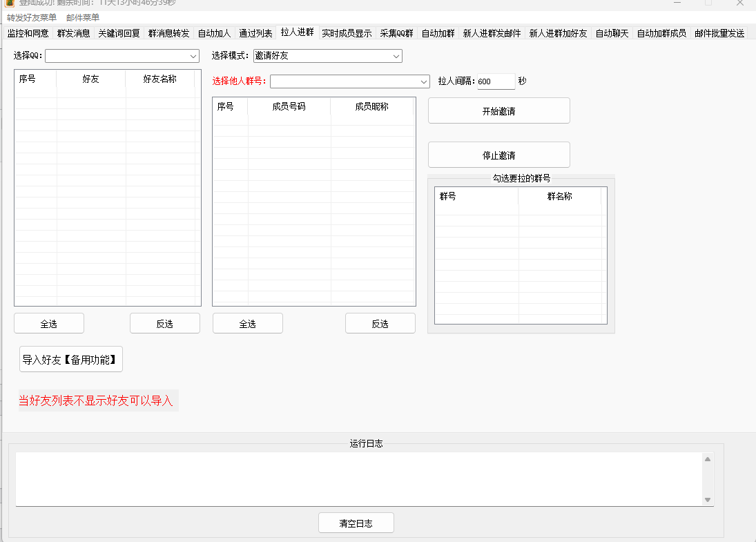
Task: Open the 新人进群发邮件 tab
Action: click(493, 32)
